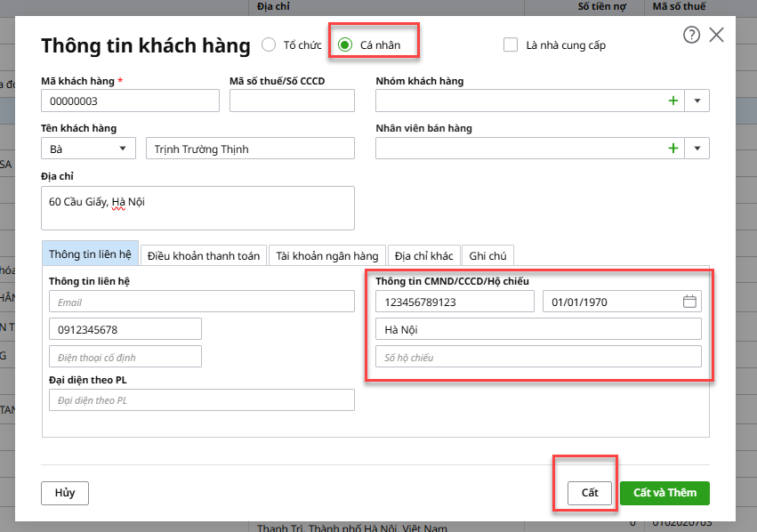Open the Tài khoản ngân hàng tab

point(327,255)
